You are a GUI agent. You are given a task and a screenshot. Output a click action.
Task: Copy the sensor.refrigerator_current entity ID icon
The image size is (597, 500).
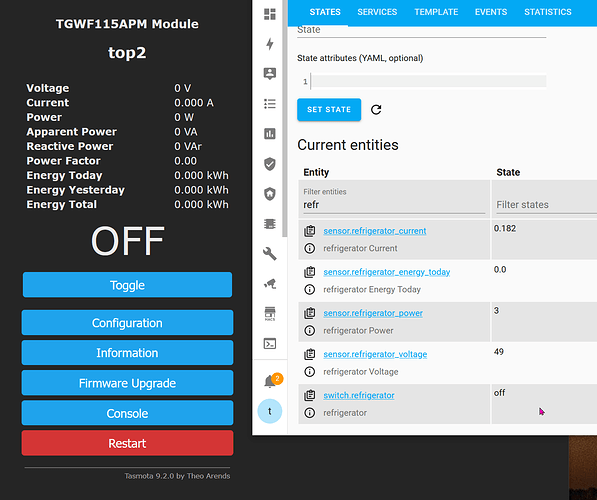[x=310, y=231]
